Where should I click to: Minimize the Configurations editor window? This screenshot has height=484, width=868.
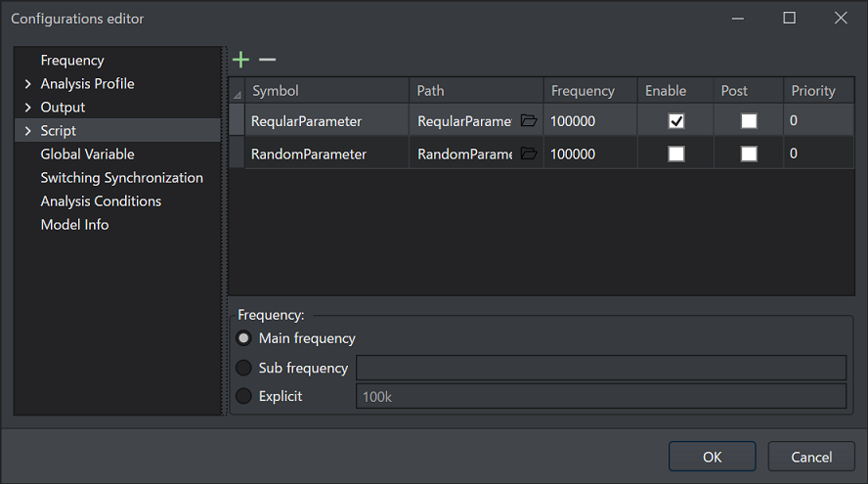point(738,19)
